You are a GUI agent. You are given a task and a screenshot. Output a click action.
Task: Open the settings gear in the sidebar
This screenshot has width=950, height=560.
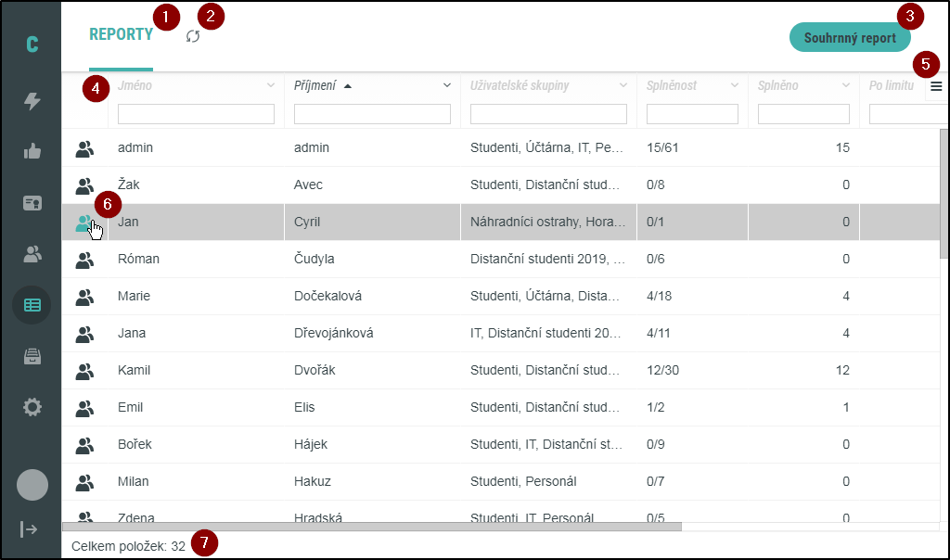[x=32, y=406]
